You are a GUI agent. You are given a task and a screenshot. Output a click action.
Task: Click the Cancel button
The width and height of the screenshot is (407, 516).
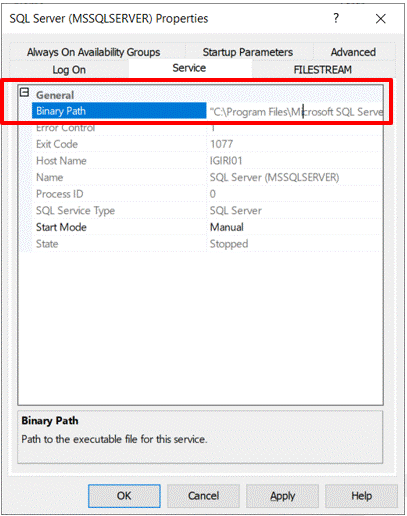tap(203, 496)
